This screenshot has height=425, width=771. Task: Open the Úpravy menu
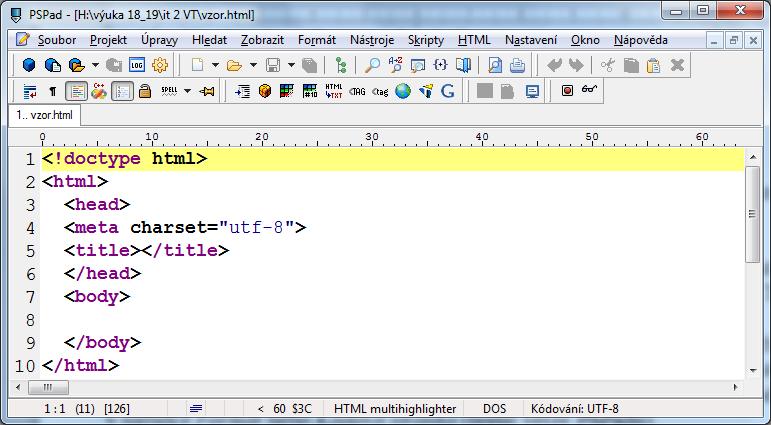coord(159,40)
